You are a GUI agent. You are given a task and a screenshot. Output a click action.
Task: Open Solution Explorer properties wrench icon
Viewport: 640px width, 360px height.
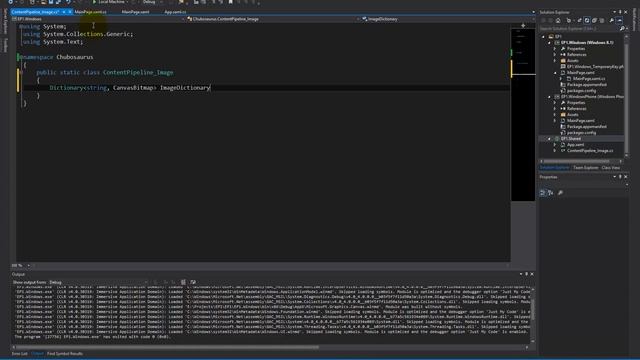tap(611, 20)
